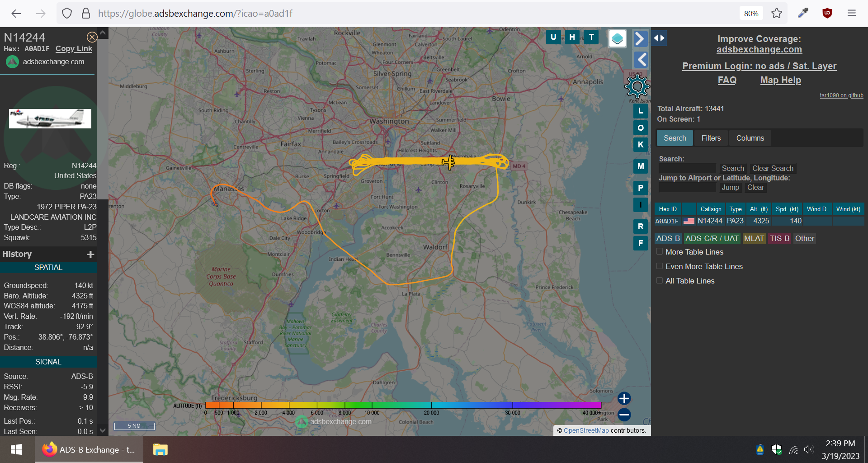Click the right-chevron panel button
The height and width of the screenshot is (463, 868).
tap(640, 38)
